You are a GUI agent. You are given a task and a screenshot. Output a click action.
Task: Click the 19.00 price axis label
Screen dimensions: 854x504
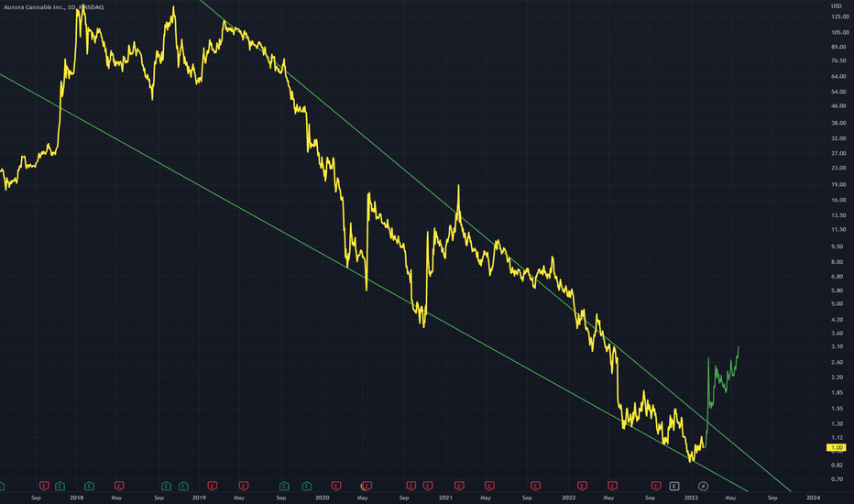[839, 185]
